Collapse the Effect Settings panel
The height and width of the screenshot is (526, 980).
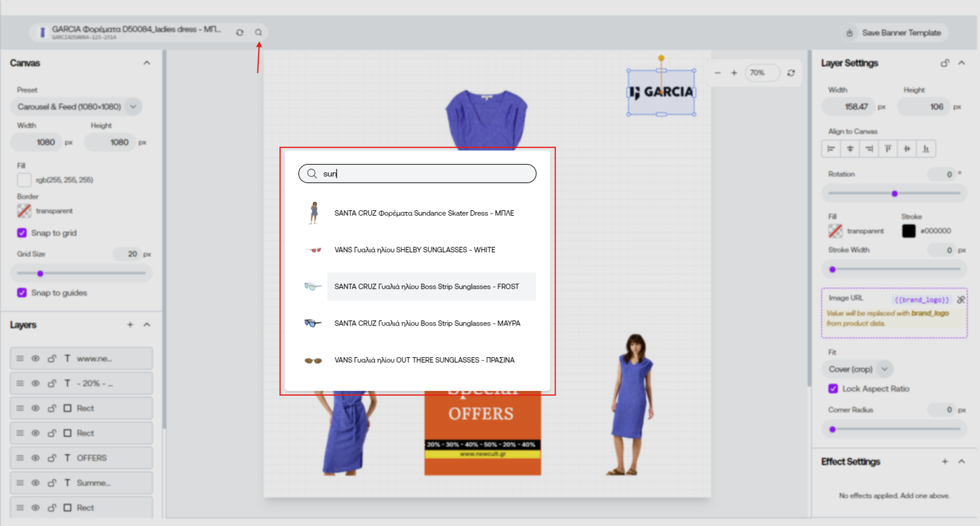tap(962, 462)
